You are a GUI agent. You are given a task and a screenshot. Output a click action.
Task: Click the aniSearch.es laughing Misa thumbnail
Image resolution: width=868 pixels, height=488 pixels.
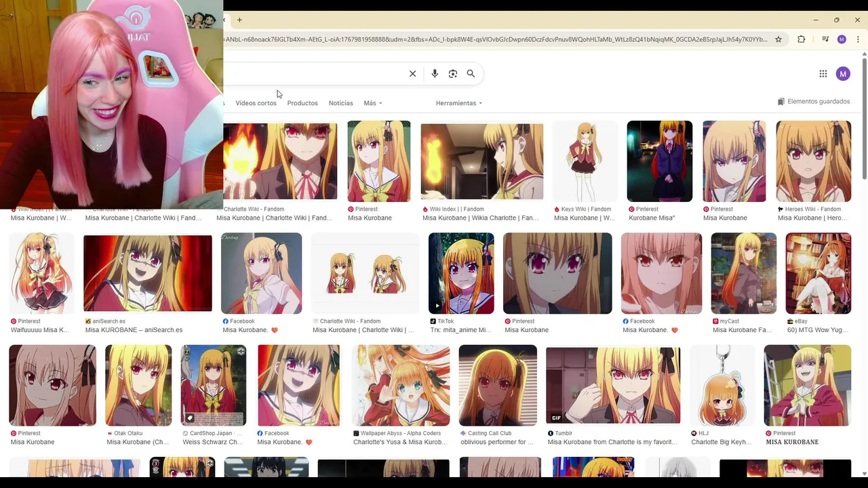(x=148, y=273)
